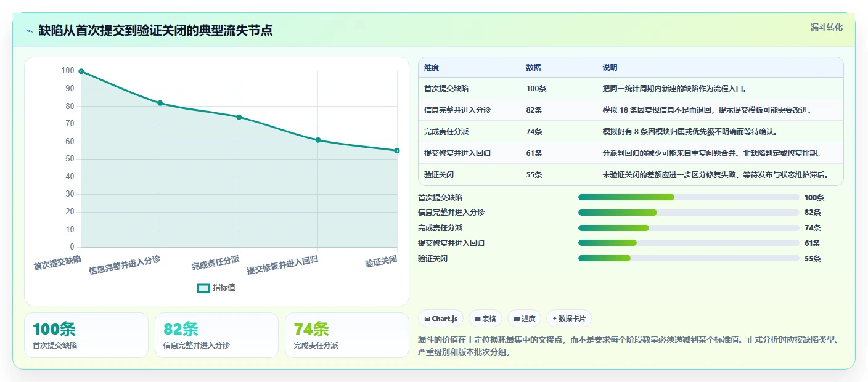Click the 信息完整并进入分诊 progress bar
868x382 pixels.
click(689, 213)
